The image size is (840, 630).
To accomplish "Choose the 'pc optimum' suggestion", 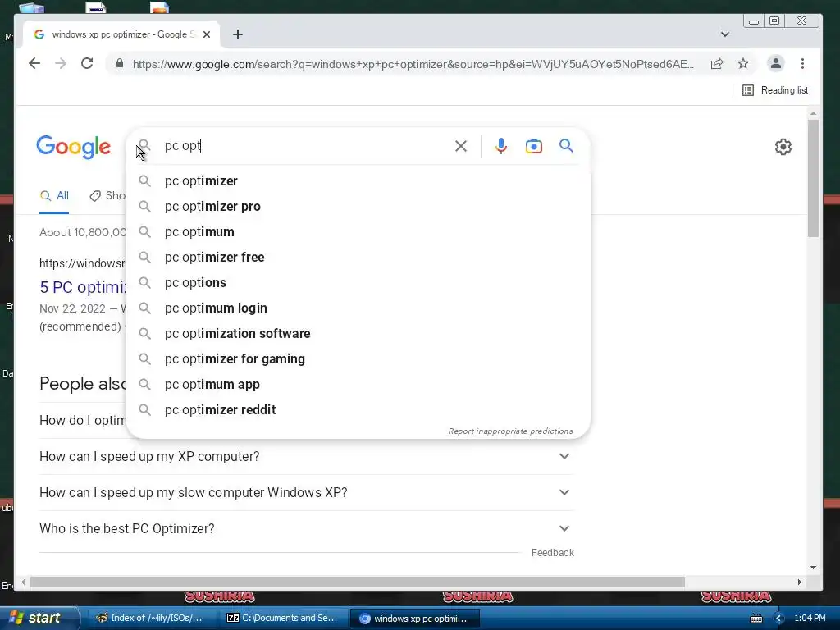I will (358, 232).
